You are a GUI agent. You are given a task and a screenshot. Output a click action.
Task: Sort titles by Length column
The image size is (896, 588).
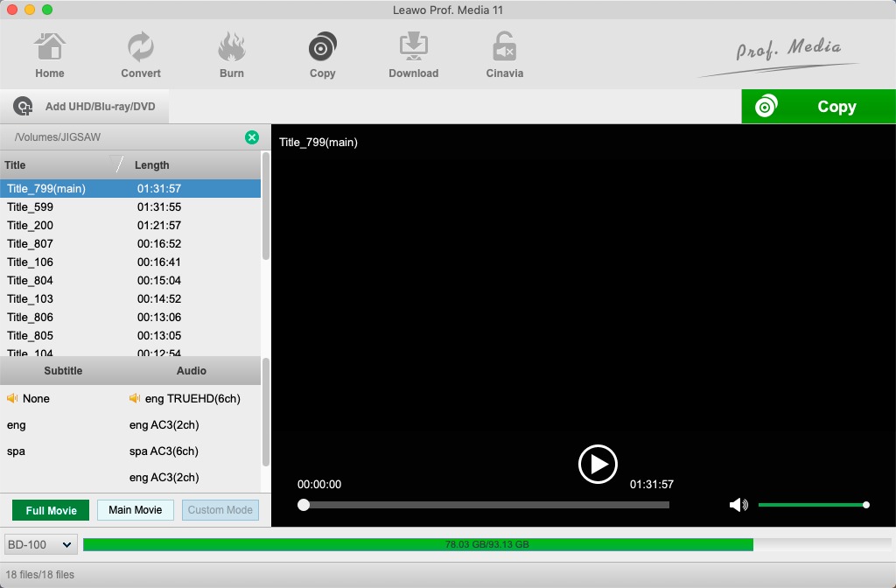[152, 164]
